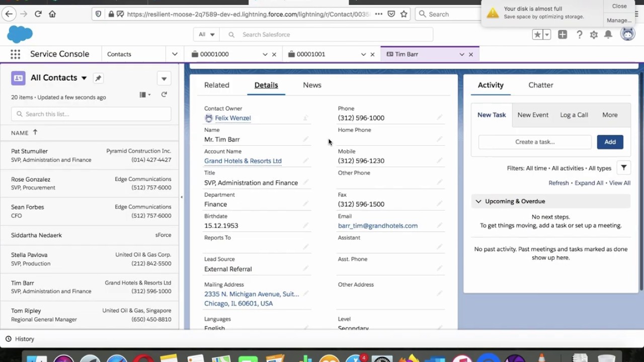Close the Tim Barr tab
The height and width of the screenshot is (362, 644).
[x=471, y=54]
